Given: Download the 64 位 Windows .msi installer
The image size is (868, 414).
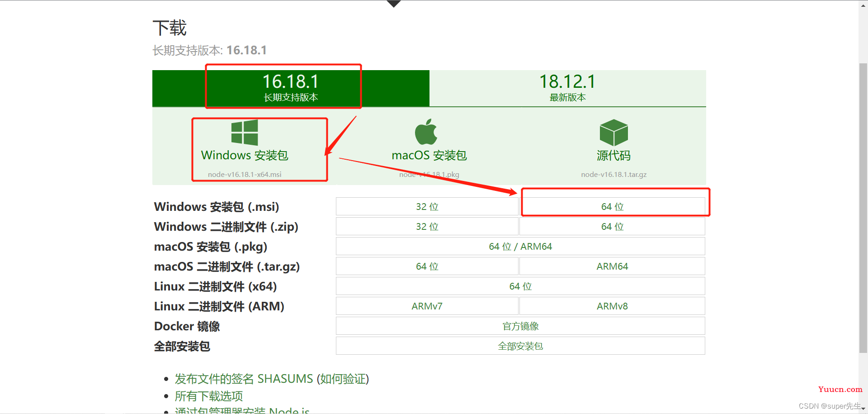Looking at the screenshot, I should (612, 206).
